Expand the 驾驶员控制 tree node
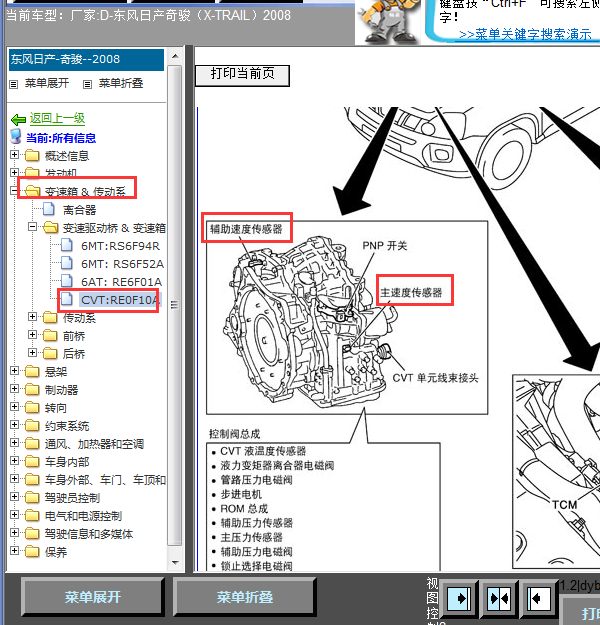 [x=14, y=497]
